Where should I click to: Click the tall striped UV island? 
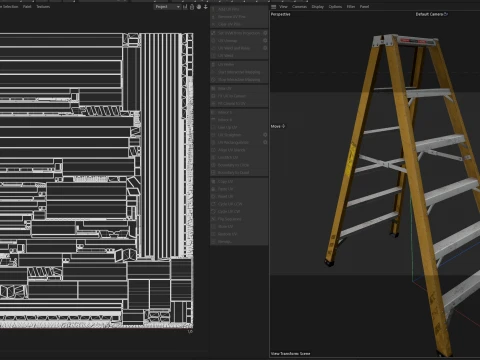click(x=160, y=145)
